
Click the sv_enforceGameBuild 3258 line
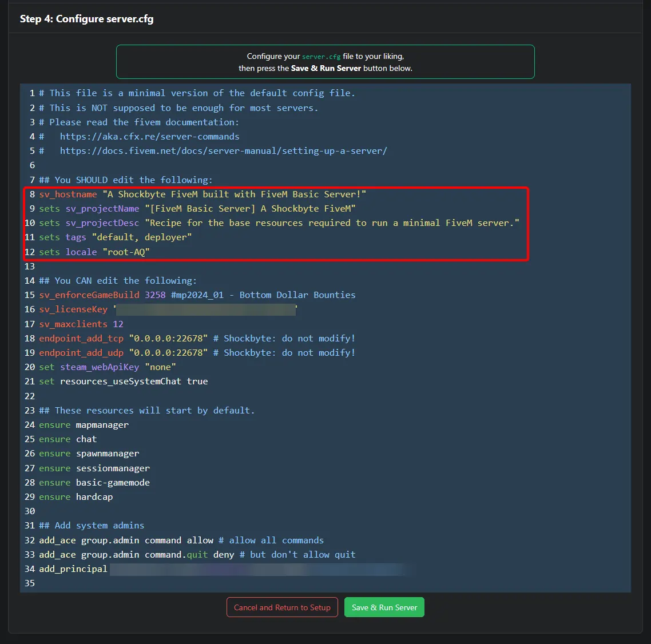(197, 295)
